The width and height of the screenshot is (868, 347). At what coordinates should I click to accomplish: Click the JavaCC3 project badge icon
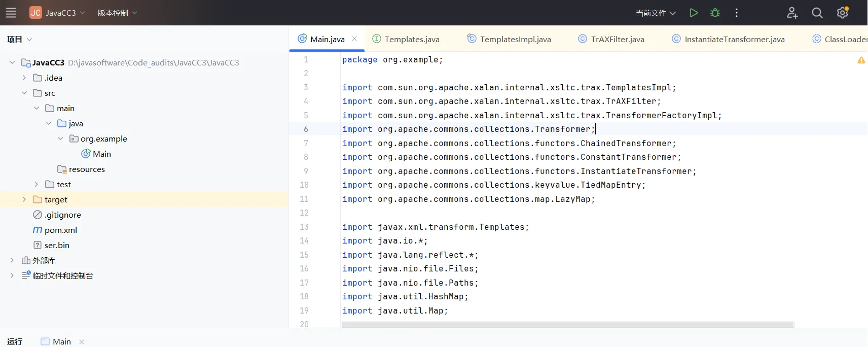pos(35,13)
